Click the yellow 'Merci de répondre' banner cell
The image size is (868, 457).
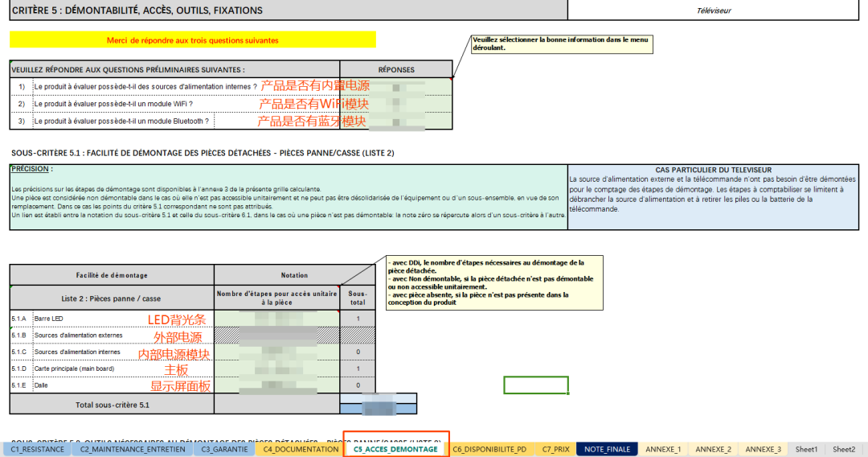193,40
